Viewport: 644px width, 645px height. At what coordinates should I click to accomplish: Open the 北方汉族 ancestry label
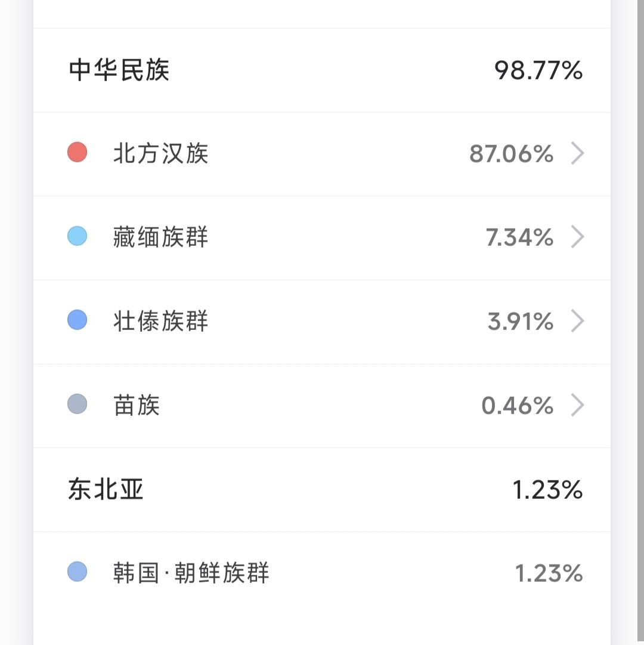(160, 154)
